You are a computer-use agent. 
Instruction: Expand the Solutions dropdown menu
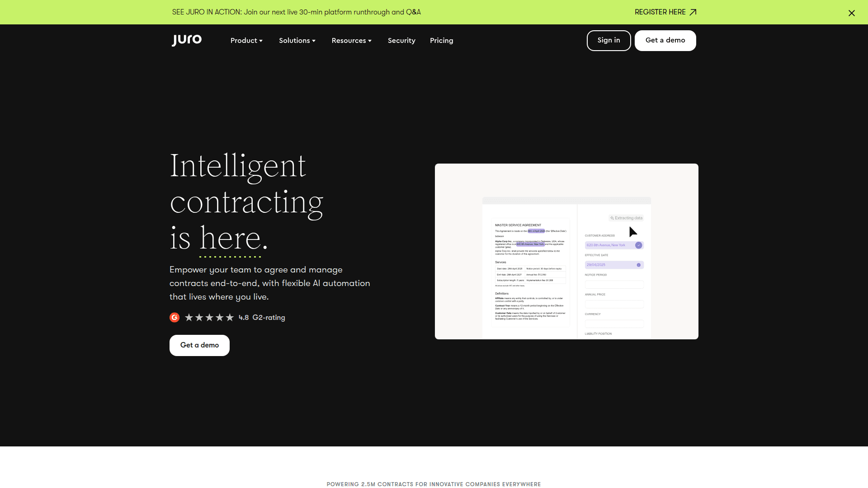click(x=297, y=41)
